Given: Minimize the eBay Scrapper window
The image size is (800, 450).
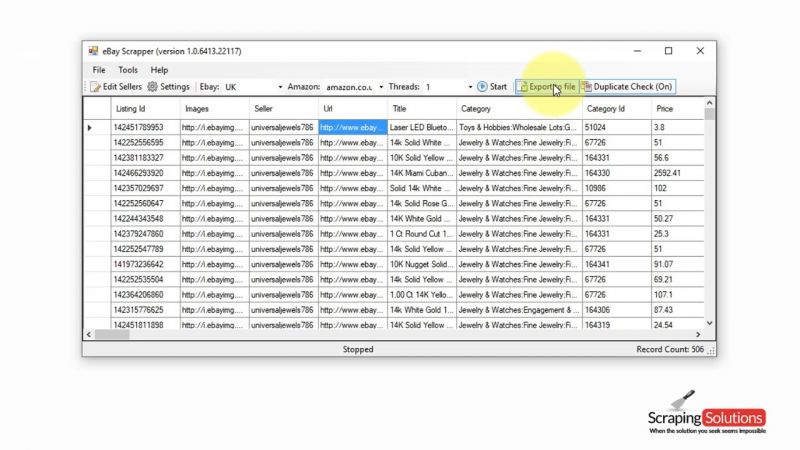Looking at the screenshot, I should point(637,51).
